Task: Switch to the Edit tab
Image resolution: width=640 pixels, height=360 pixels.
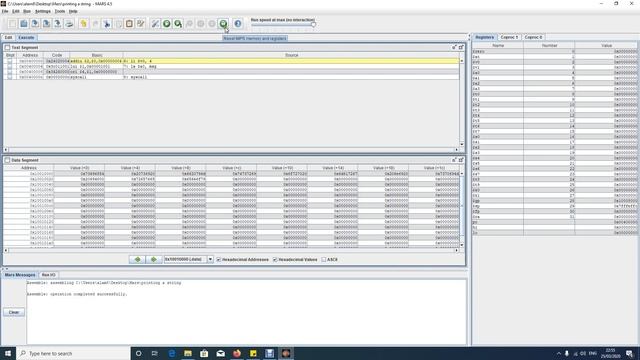Action: point(8,38)
